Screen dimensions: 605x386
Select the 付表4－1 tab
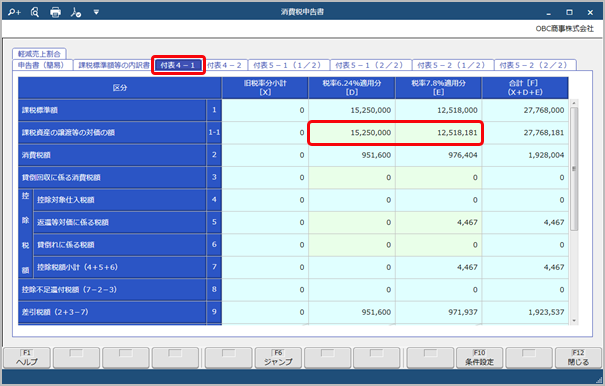(x=178, y=65)
